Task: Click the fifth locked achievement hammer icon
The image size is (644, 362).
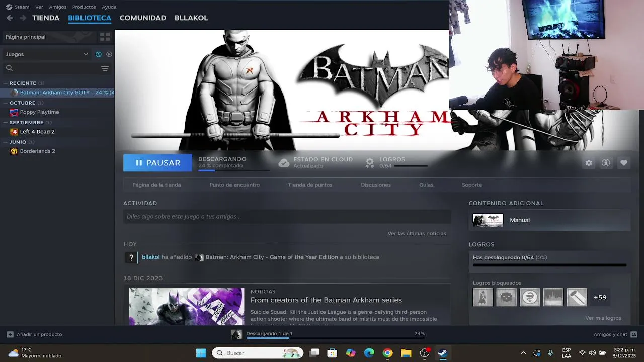Action: pyautogui.click(x=577, y=297)
